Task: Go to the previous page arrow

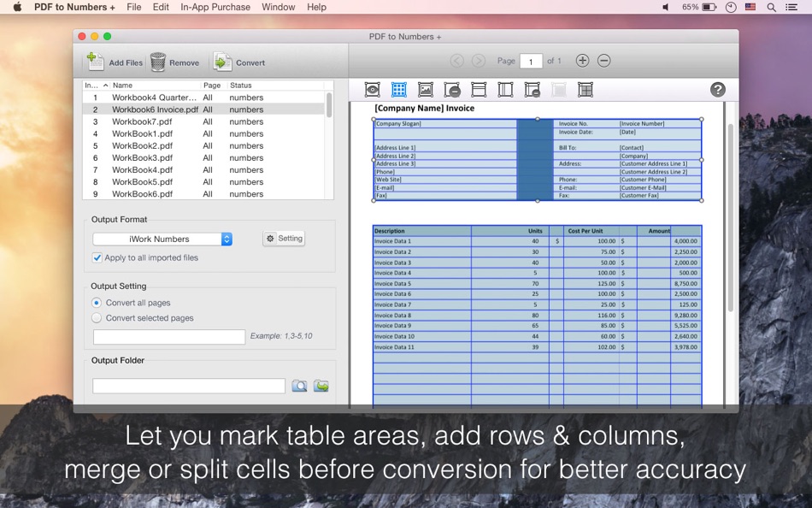Action: 456,61
